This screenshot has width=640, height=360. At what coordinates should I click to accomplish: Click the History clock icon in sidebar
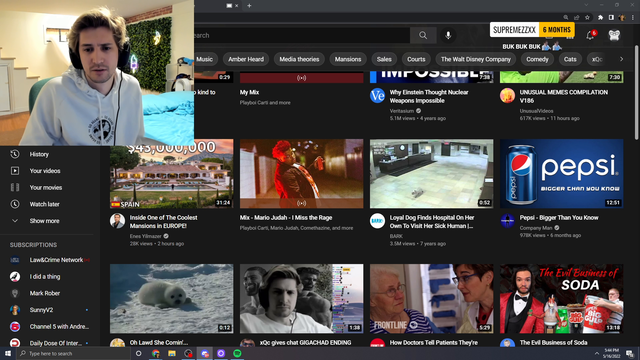[x=15, y=154]
